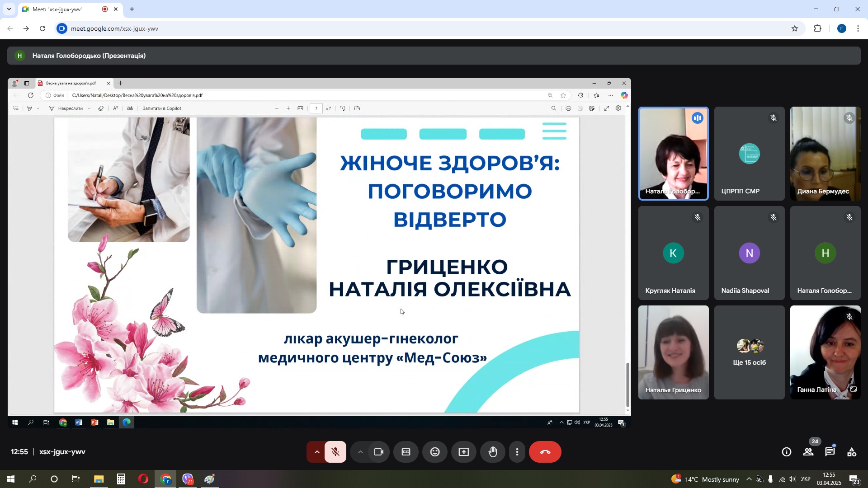Open emoji reactions button
Image resolution: width=868 pixels, height=488 pixels.
(435, 452)
